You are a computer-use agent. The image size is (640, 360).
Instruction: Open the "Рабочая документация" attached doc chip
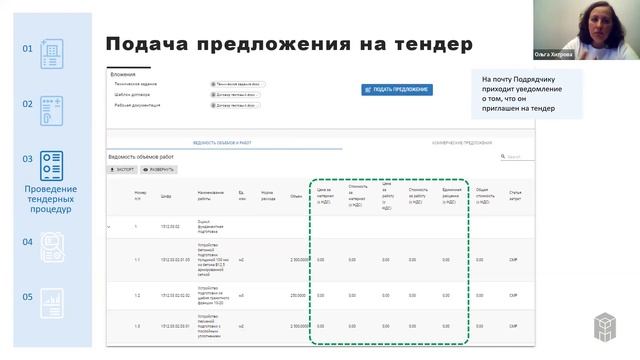click(x=236, y=105)
